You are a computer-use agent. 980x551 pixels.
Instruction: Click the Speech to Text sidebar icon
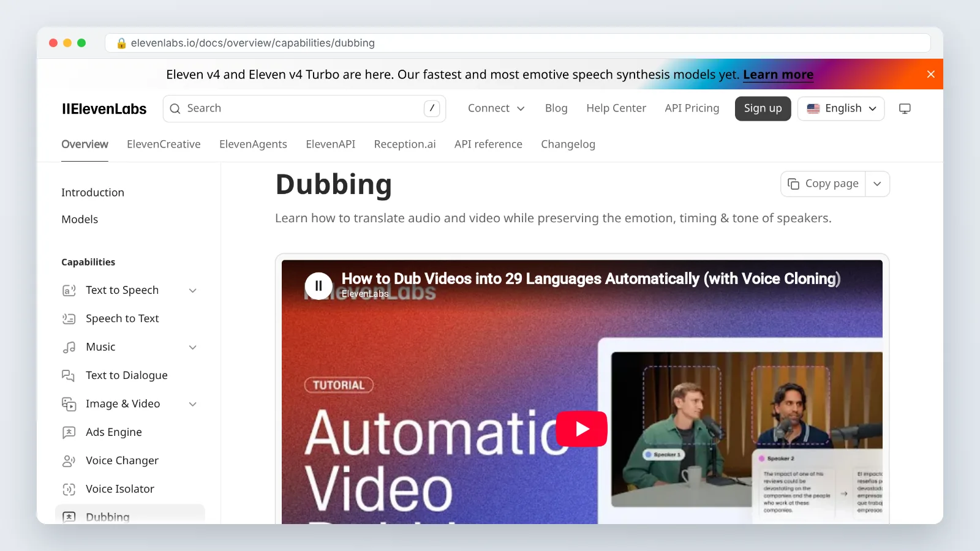pos(69,318)
